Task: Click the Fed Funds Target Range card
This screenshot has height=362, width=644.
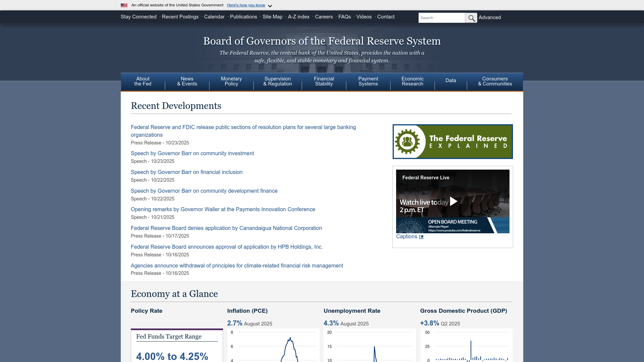Action: pyautogui.click(x=177, y=345)
